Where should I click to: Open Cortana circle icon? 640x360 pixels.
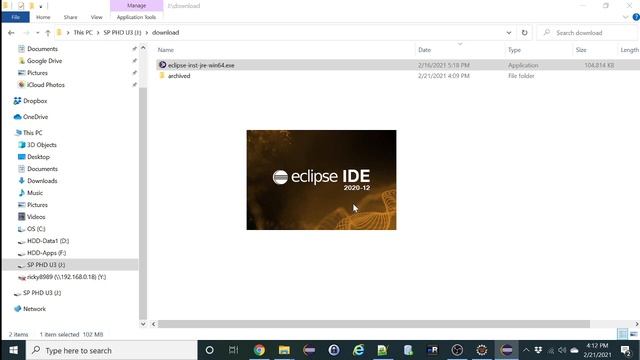[x=209, y=350]
